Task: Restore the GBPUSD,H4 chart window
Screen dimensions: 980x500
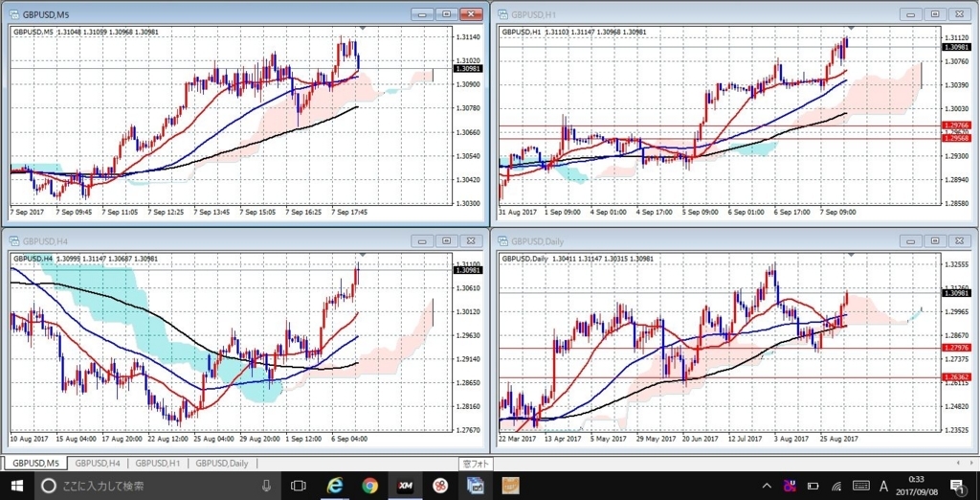Action: (x=447, y=240)
